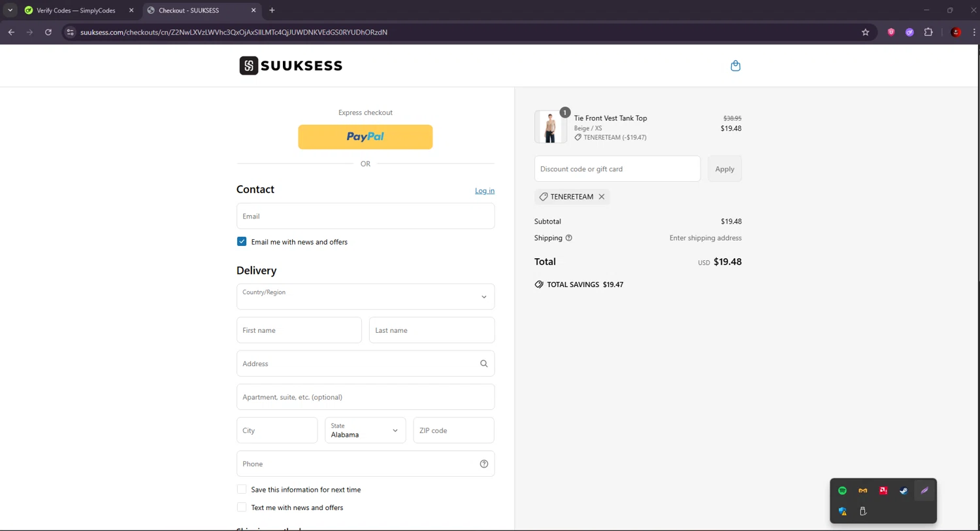The image size is (980, 531).
Task: Uncheck Email me with news and offers
Action: tap(242, 242)
